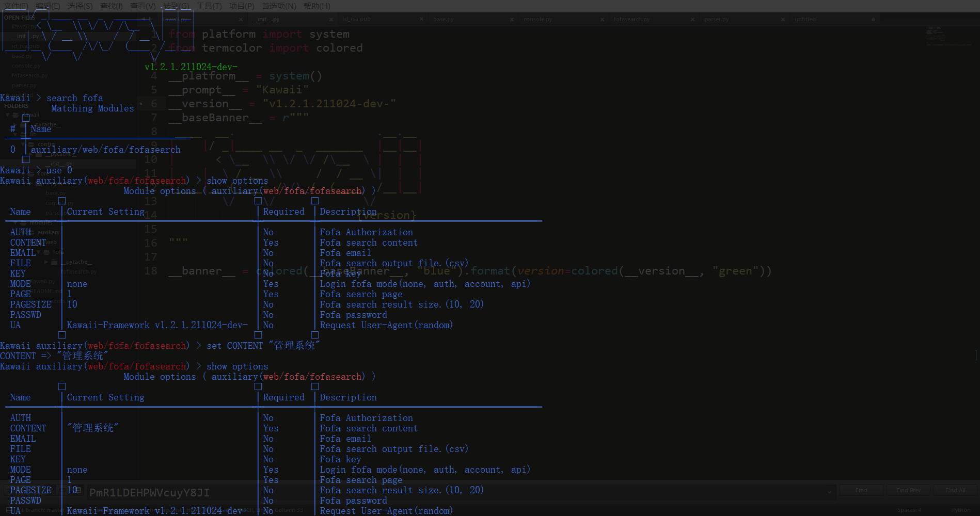Open the 查看(V) menu

pos(143,6)
